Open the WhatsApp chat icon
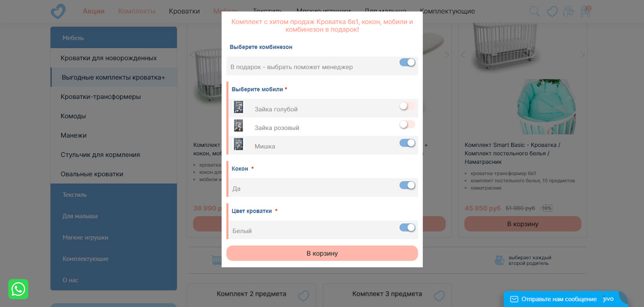The height and width of the screenshot is (307, 644). click(18, 289)
